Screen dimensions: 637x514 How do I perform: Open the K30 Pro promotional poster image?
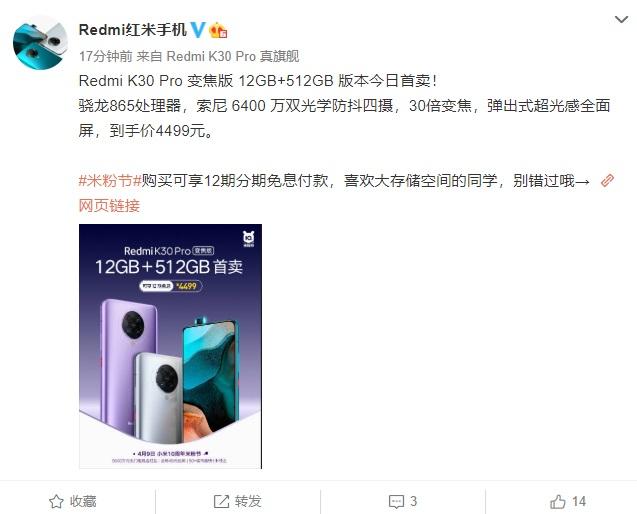[170, 346]
